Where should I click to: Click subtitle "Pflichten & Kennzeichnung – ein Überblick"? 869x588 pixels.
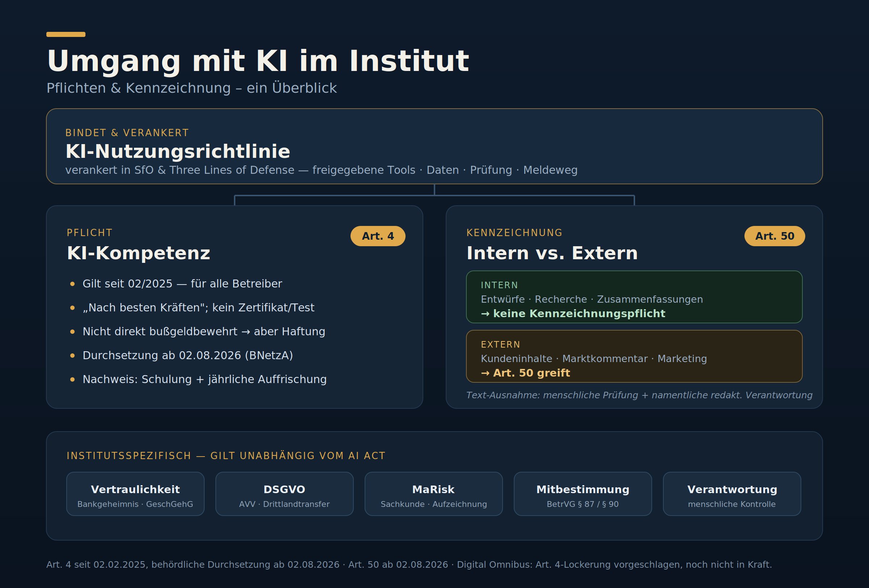(x=192, y=88)
